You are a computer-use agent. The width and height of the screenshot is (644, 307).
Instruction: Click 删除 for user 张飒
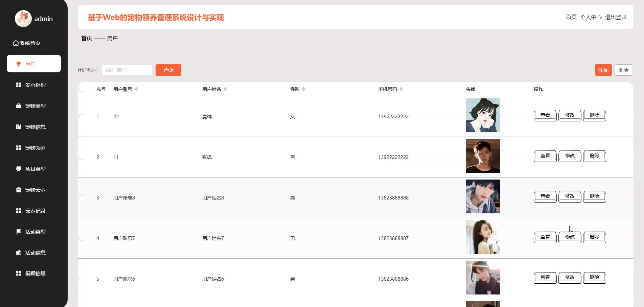click(595, 156)
